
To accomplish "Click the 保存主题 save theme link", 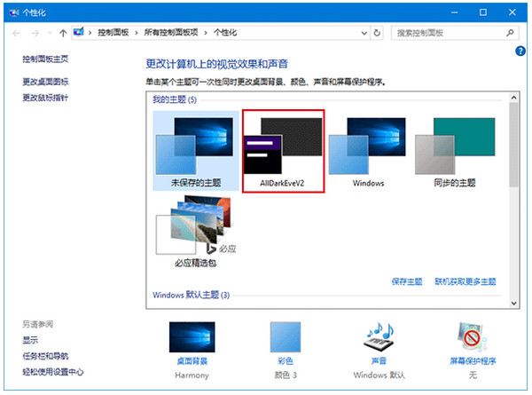I will coord(406,281).
